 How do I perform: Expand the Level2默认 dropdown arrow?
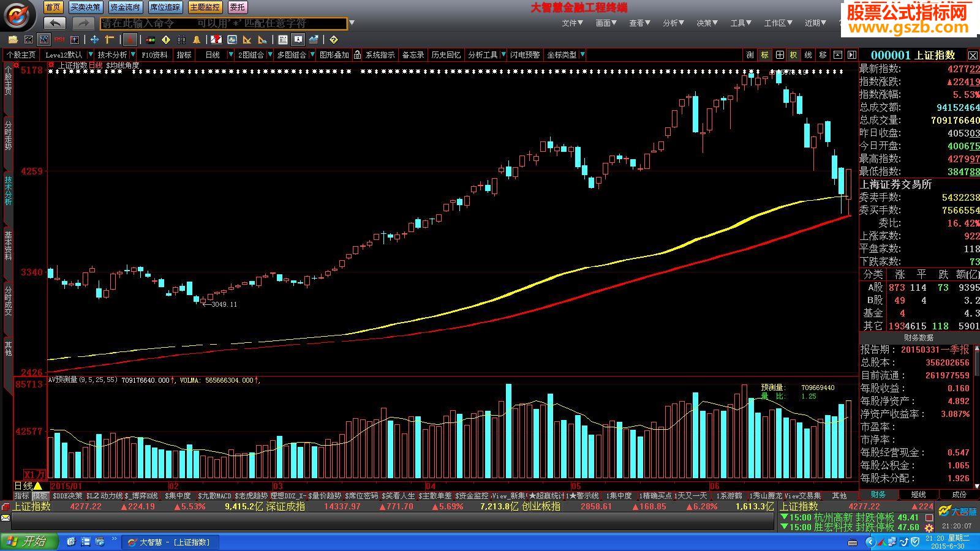[91, 55]
